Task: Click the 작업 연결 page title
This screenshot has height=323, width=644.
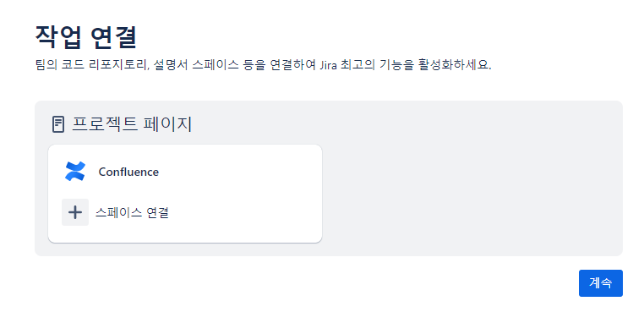Action: coord(86,37)
